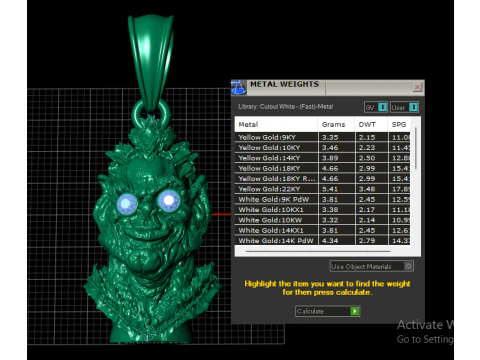Select the White Gold:10KW row
Viewport: 480px width, 360px height.
(x=323, y=220)
